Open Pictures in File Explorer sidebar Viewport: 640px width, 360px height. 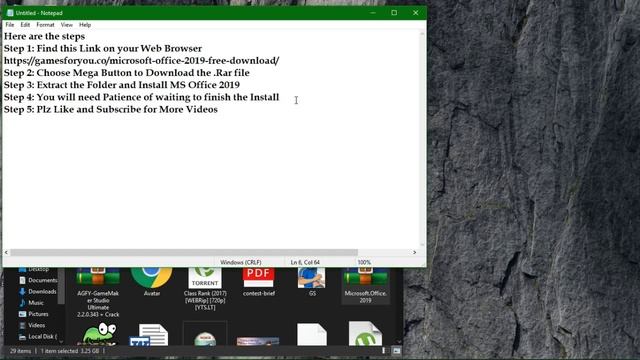33,314
